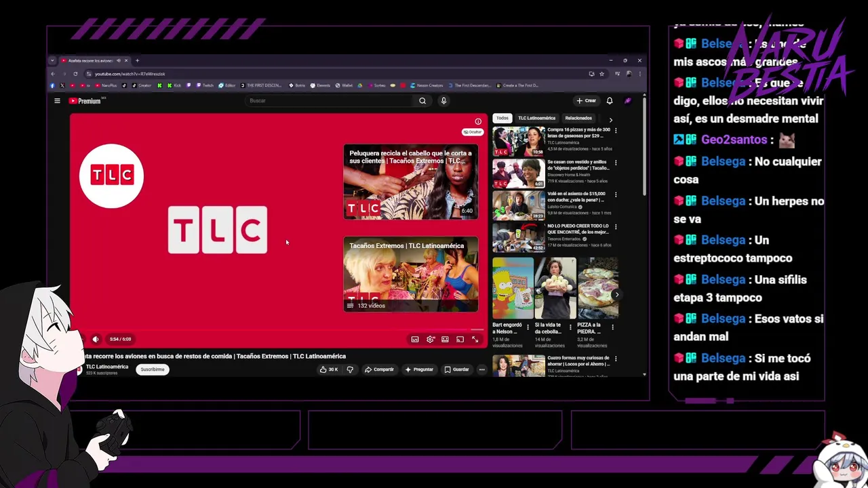Viewport: 868px width, 488px height.
Task: Focus the Buscar search field
Action: (330, 101)
